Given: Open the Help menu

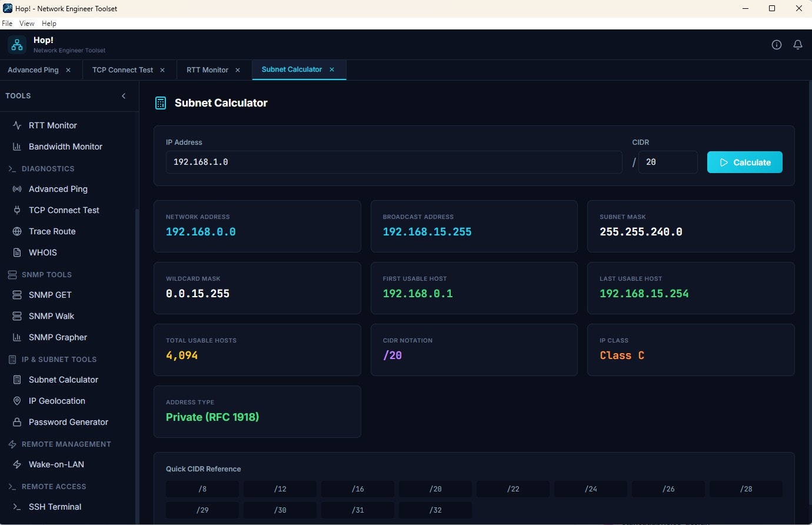Looking at the screenshot, I should pos(49,23).
